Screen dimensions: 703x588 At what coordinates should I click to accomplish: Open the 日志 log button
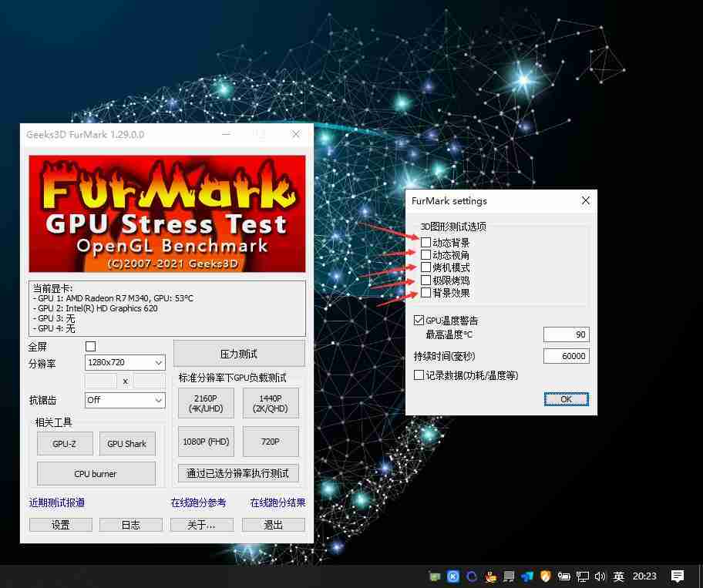[x=131, y=525]
